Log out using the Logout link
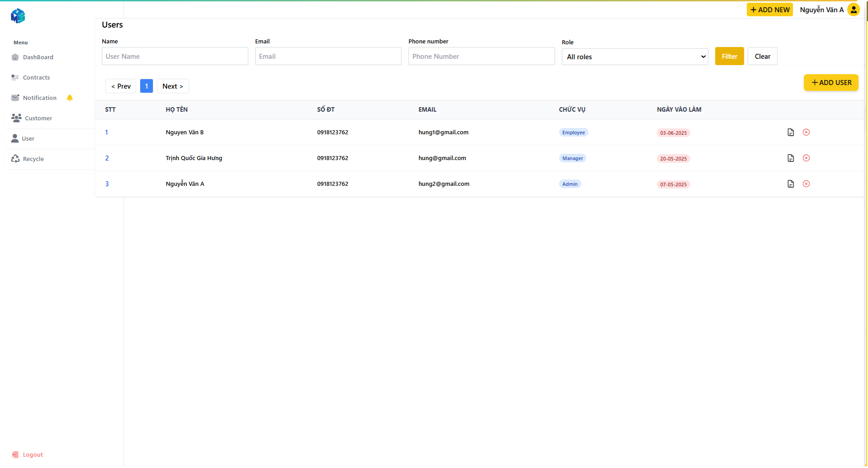This screenshot has width=868, height=468. [33, 455]
